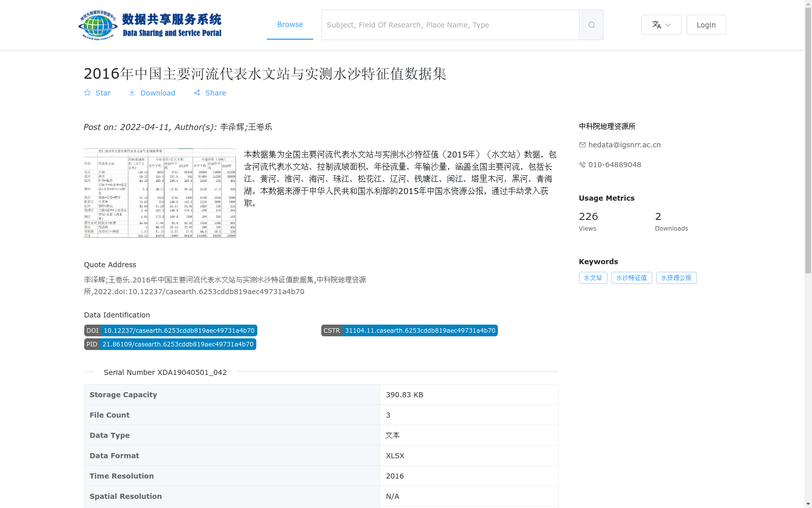This screenshot has height=508, width=812.
Task: Click the scrollbar down arrow
Action: click(x=808, y=504)
